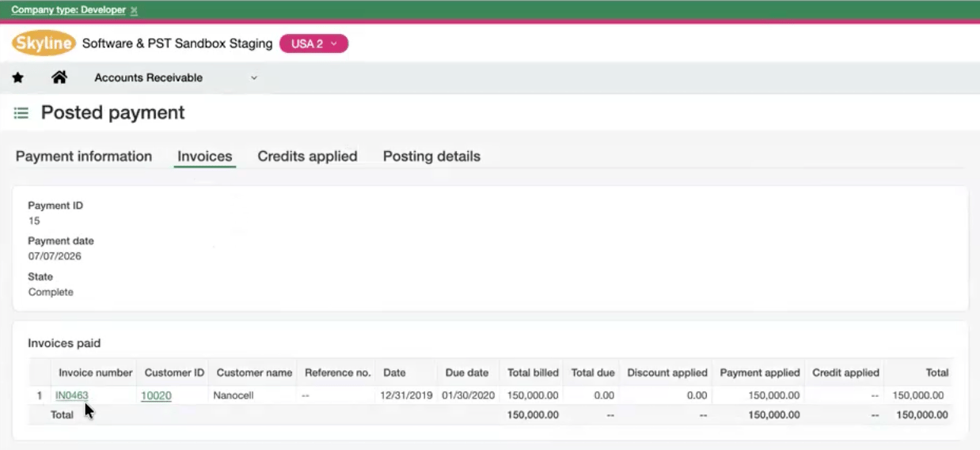Image resolution: width=980 pixels, height=450 pixels.
Task: Click the Credit applied column header
Action: point(845,372)
